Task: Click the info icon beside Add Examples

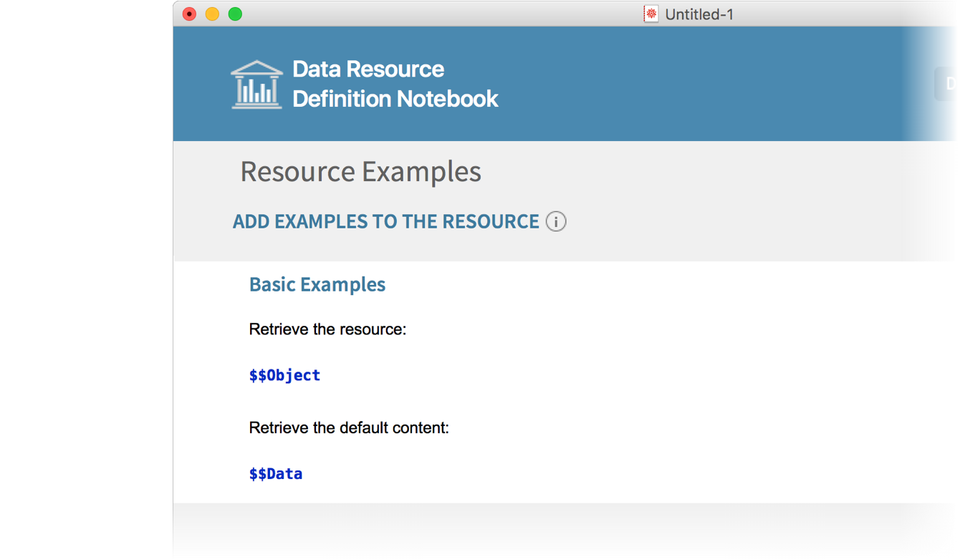Action: (x=556, y=221)
